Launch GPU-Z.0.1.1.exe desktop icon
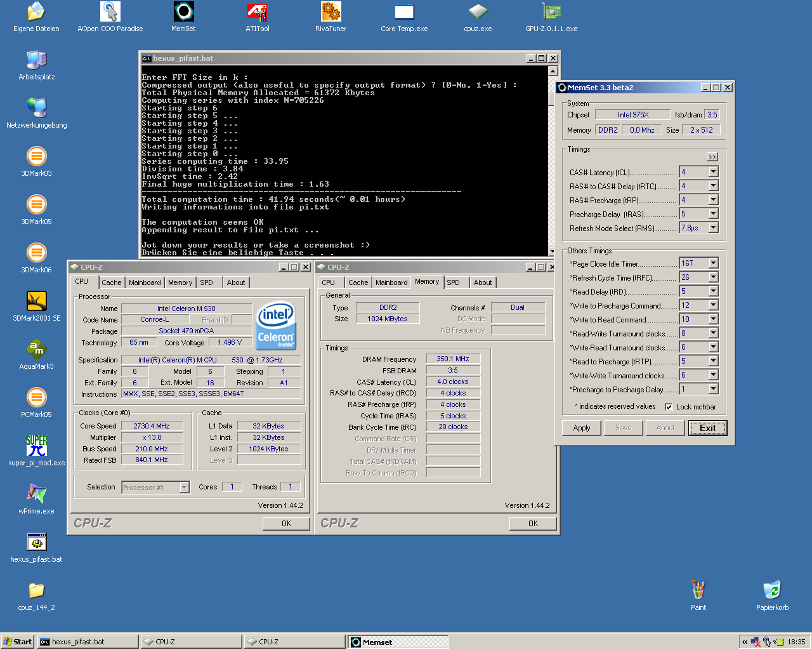Image resolution: width=812 pixels, height=650 pixels. (551, 17)
